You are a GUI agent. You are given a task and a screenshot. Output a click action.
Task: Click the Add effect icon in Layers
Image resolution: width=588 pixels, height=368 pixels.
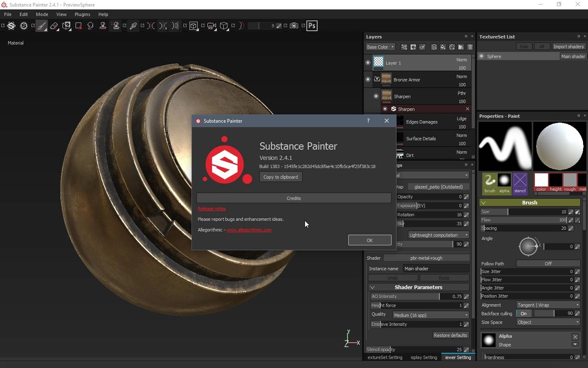click(x=404, y=47)
